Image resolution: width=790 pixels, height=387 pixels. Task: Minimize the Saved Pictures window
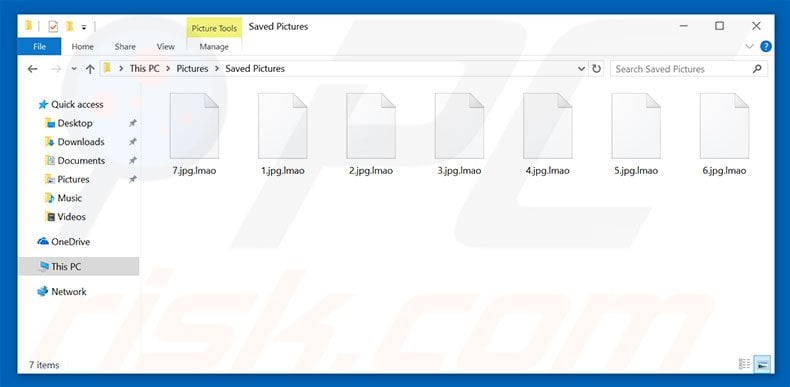click(x=683, y=26)
